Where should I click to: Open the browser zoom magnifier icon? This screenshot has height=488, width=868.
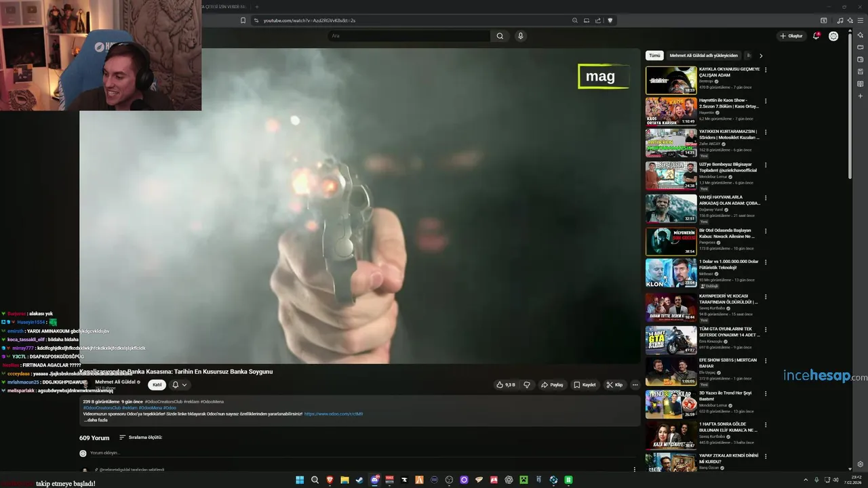575,20
